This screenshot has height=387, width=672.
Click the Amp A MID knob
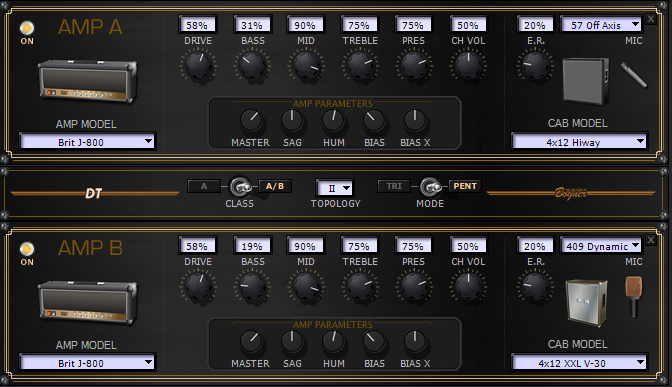click(x=306, y=66)
